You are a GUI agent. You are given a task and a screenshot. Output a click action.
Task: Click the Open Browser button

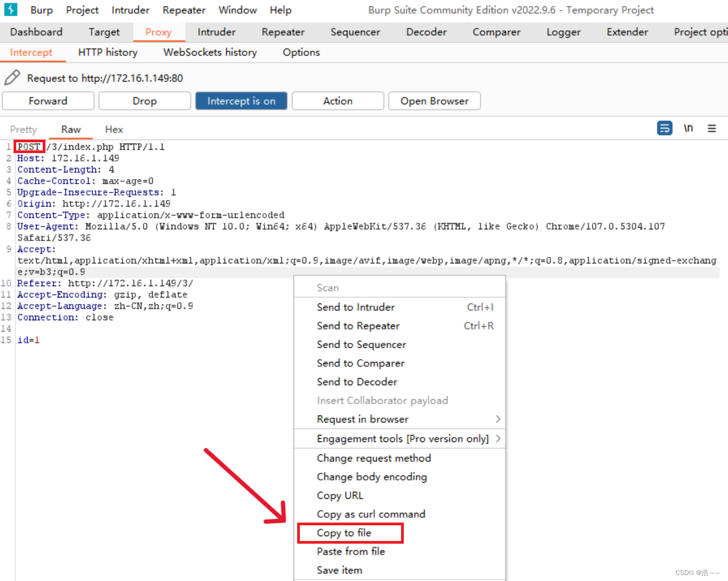point(435,101)
